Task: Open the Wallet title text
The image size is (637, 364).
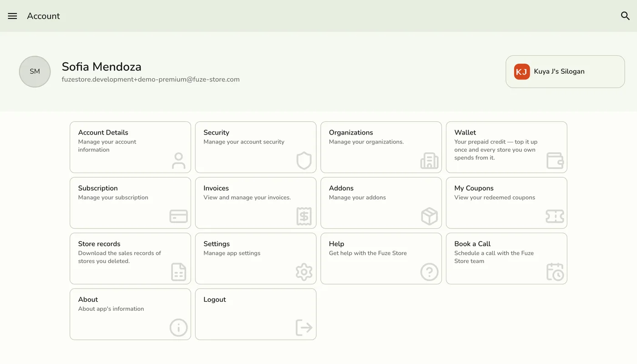Action: 465,133
